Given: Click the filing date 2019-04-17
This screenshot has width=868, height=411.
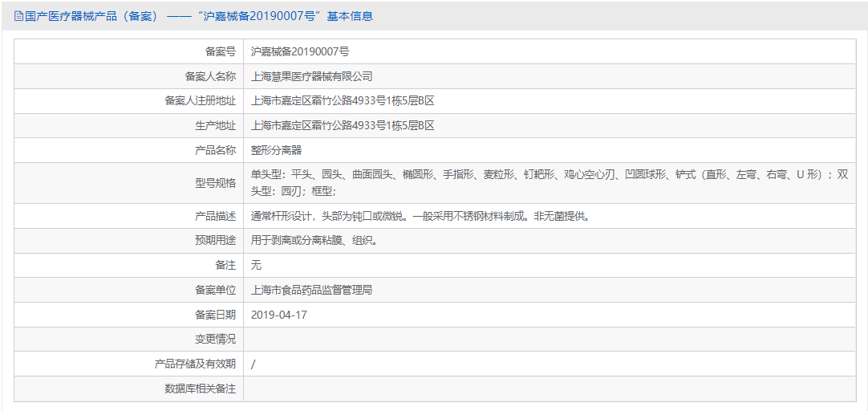Looking at the screenshot, I should pyautogui.click(x=279, y=315).
